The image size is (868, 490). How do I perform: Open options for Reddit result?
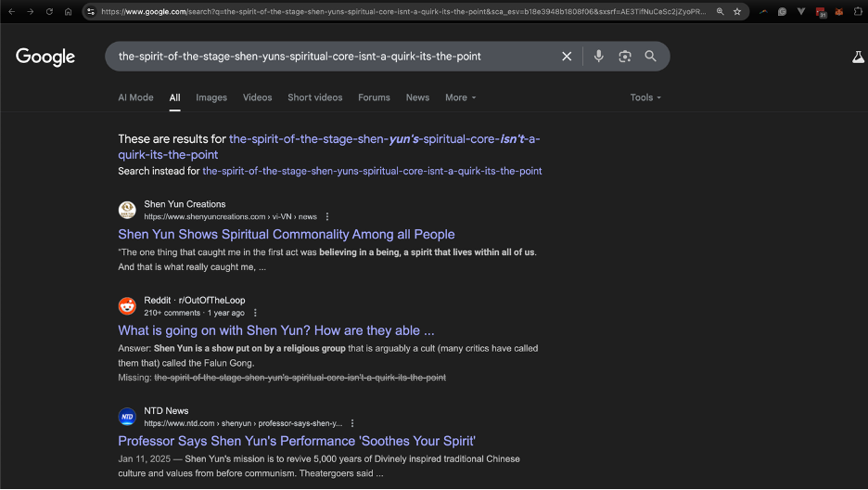[255, 313]
